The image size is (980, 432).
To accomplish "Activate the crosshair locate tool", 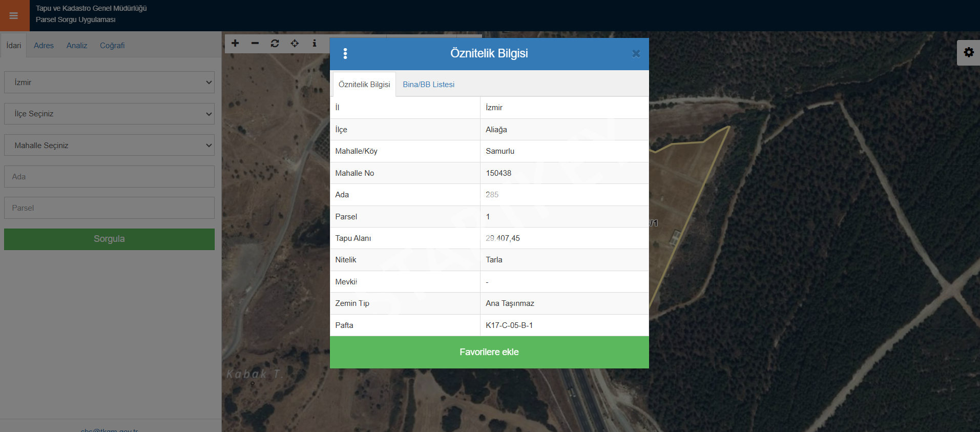I will coord(295,44).
